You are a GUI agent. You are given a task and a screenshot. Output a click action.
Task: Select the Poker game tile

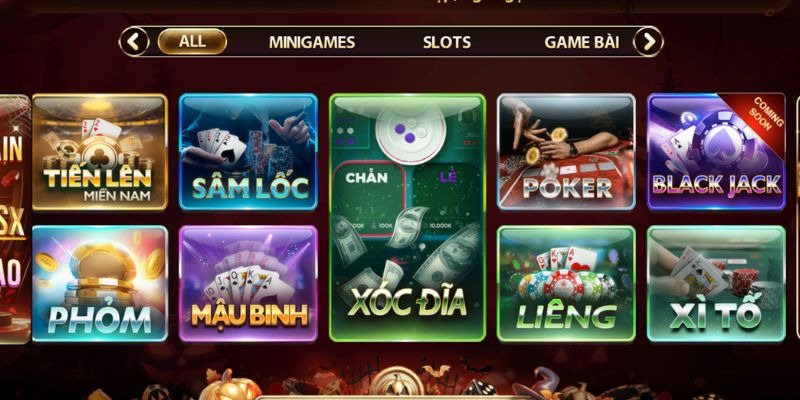[x=566, y=152]
